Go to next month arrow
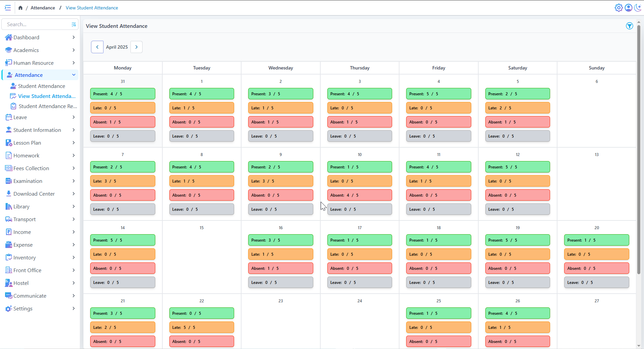Image resolution: width=644 pixels, height=349 pixels. pyautogui.click(x=137, y=47)
